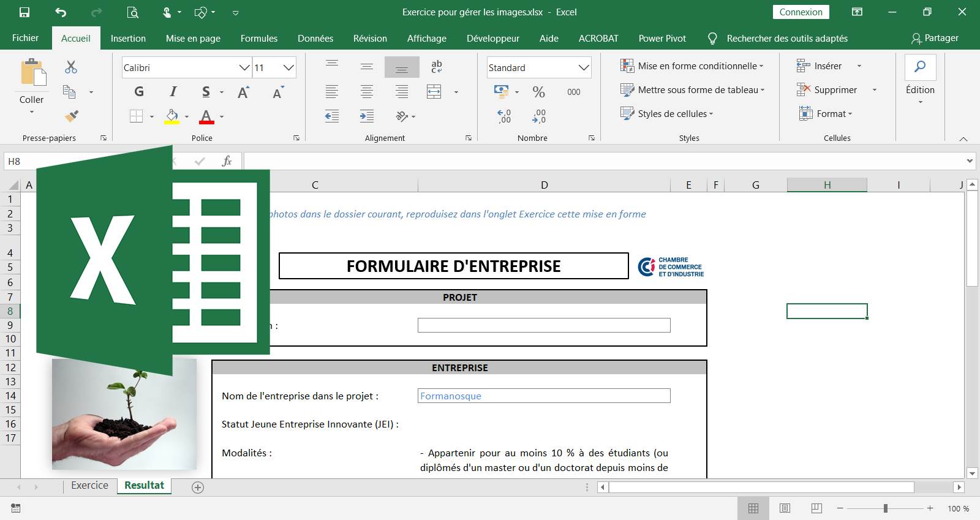Click the Partager button
The height and width of the screenshot is (520, 980).
(x=935, y=38)
